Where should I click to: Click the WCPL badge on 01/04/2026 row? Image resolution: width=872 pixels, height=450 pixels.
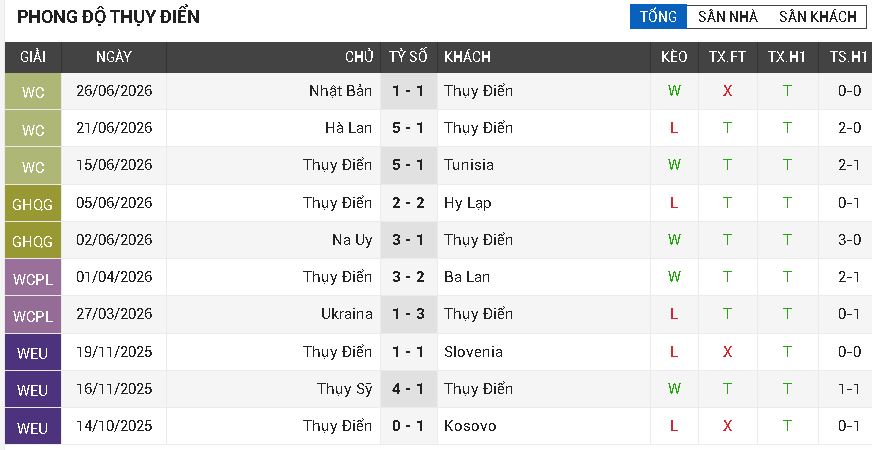(33, 278)
